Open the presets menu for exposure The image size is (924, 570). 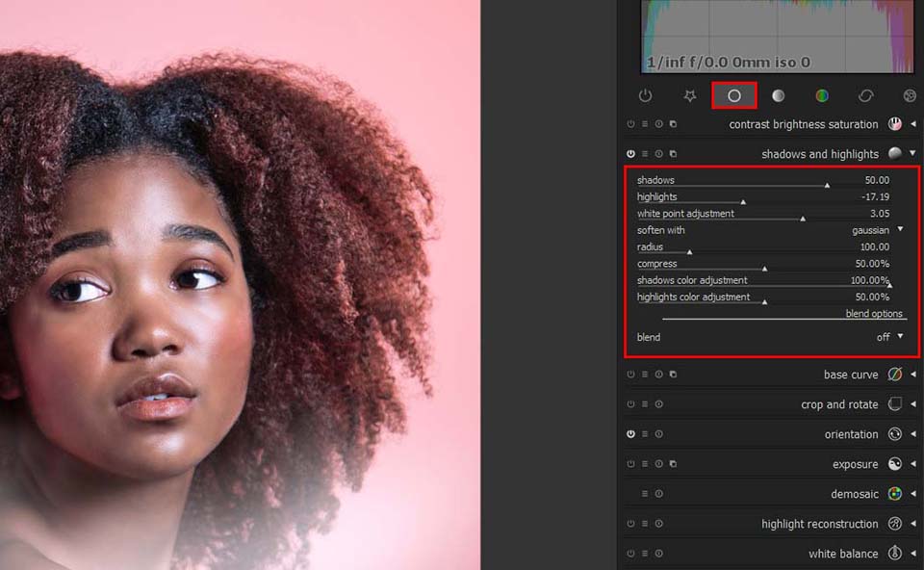tap(645, 463)
